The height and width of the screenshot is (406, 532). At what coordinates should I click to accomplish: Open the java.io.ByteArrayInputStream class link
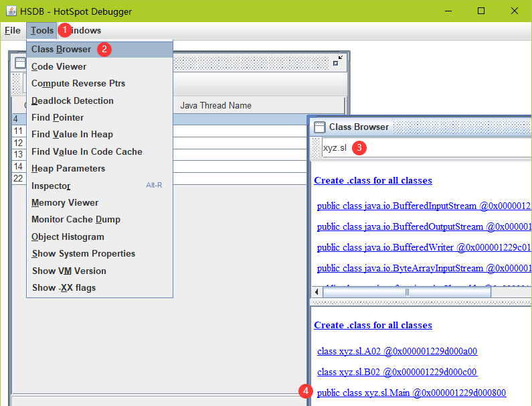[x=424, y=269]
